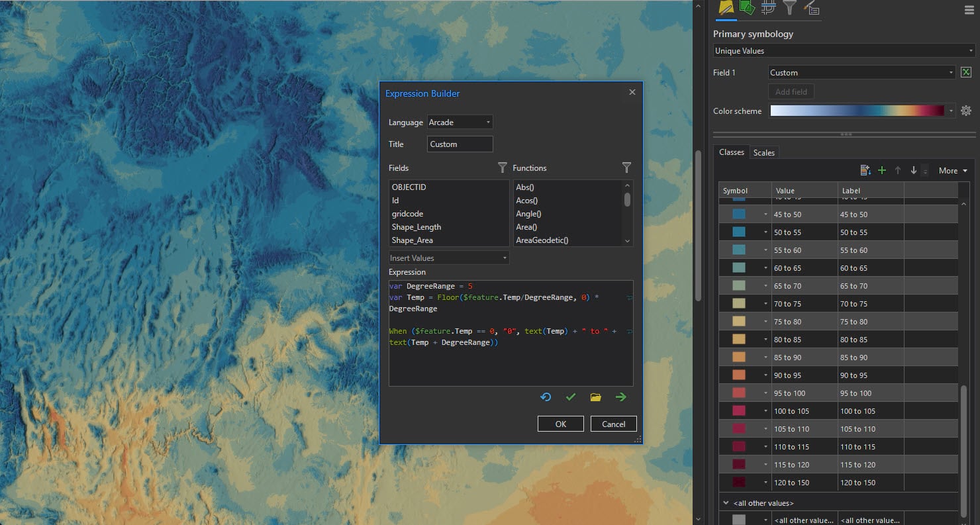Cancel the Expression Builder dialog

tap(613, 424)
